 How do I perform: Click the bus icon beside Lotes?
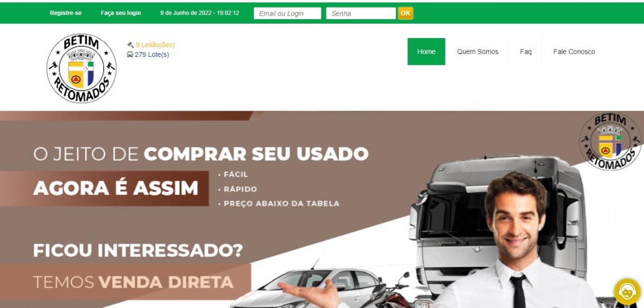(x=130, y=55)
